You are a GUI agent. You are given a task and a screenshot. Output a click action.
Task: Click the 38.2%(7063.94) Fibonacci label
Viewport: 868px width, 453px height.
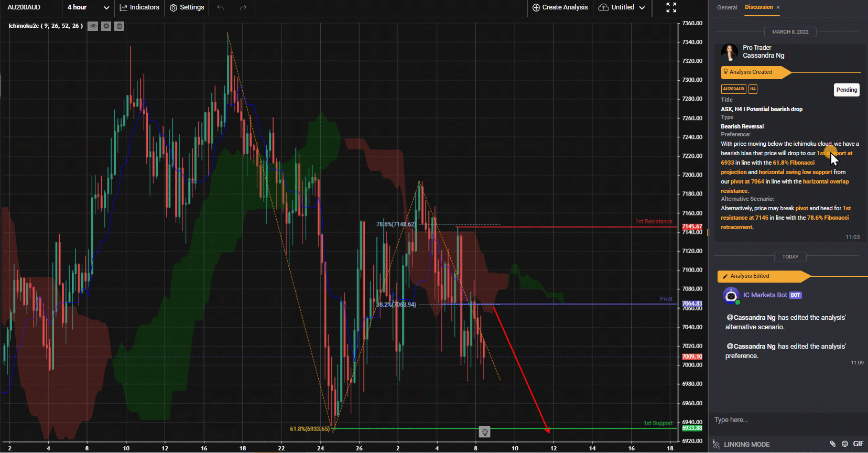[x=396, y=305]
